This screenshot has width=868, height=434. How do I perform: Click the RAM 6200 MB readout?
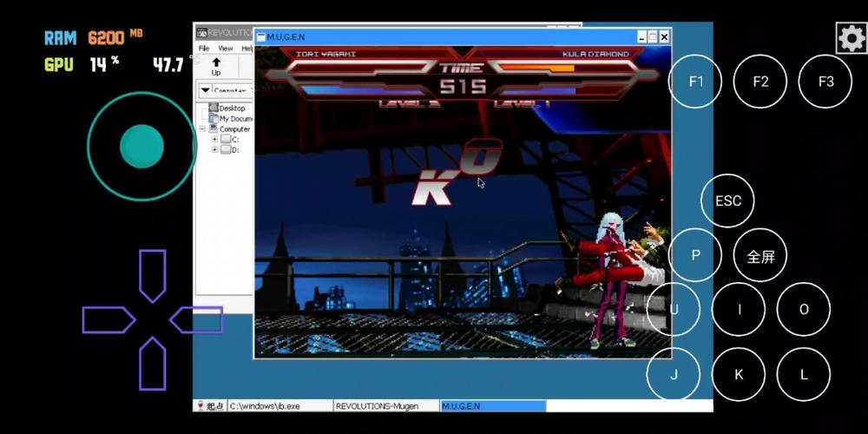(93, 37)
